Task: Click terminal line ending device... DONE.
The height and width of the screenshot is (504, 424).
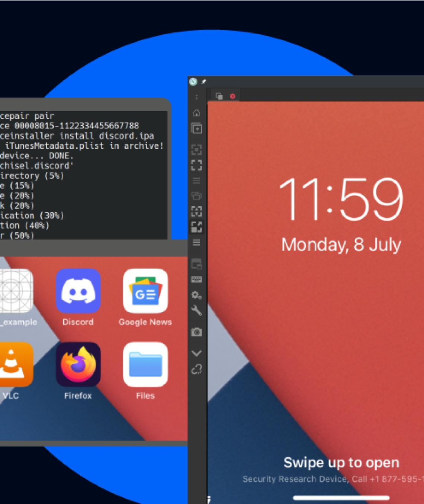Action: point(37,156)
